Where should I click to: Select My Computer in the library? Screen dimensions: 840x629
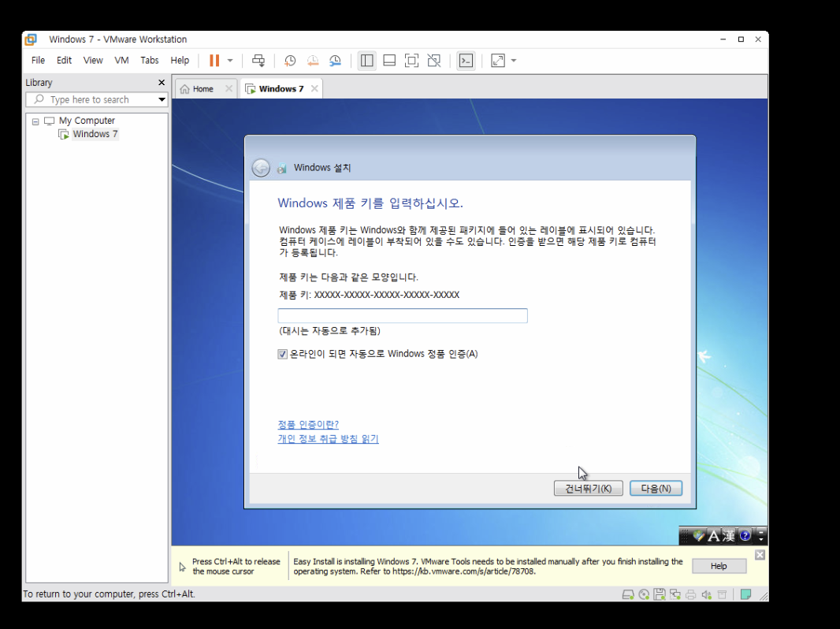[x=87, y=121]
